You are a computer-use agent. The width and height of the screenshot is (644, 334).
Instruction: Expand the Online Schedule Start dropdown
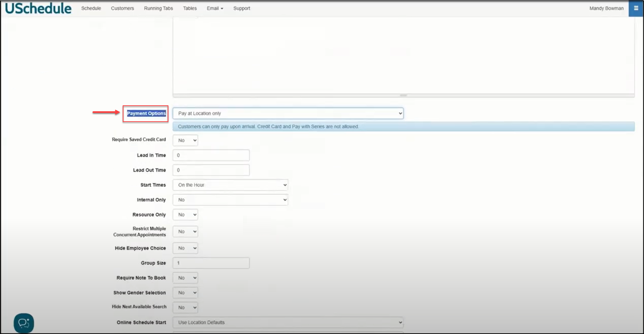pos(288,323)
